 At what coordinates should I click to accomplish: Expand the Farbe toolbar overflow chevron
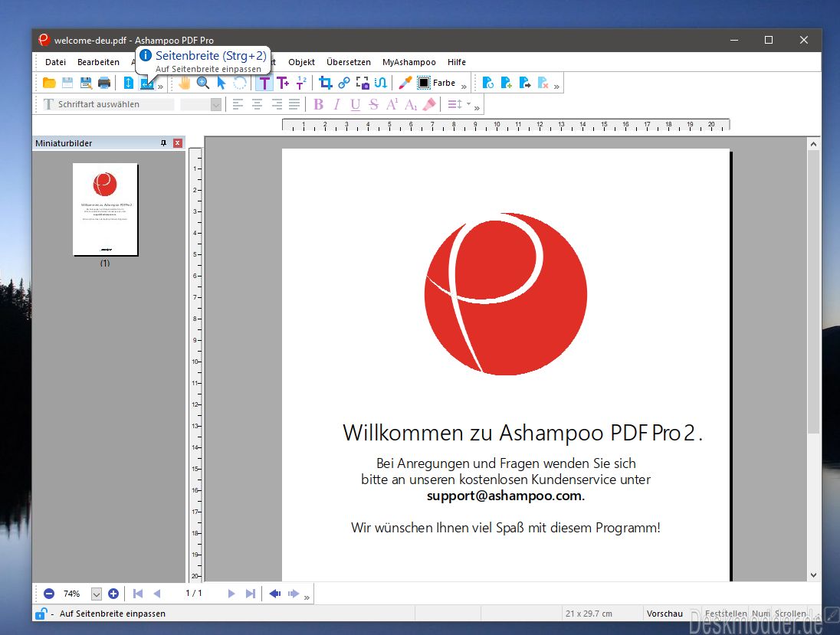coord(464,87)
